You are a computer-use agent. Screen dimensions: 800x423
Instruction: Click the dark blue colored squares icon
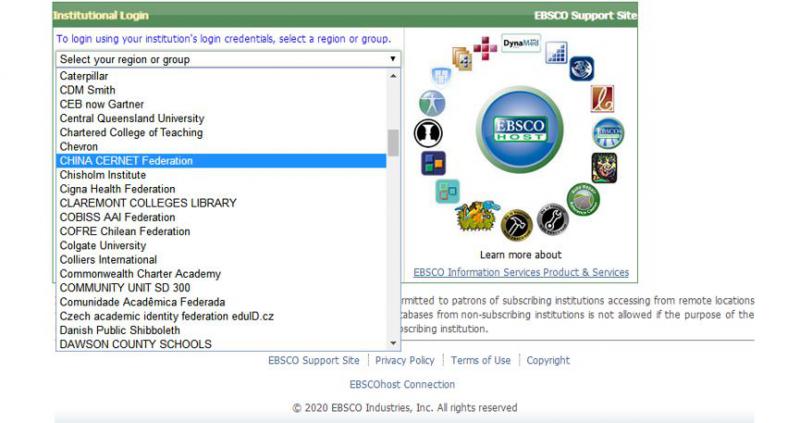(x=433, y=163)
